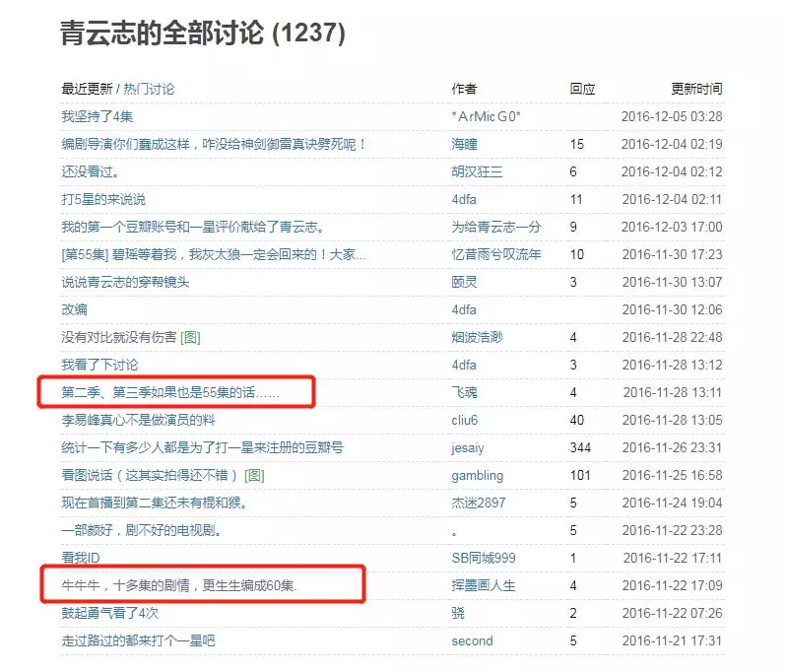Image resolution: width=785 pixels, height=672 pixels.
Task: Open the thread 走过路过的都来打个一星吧
Action: tap(137, 640)
